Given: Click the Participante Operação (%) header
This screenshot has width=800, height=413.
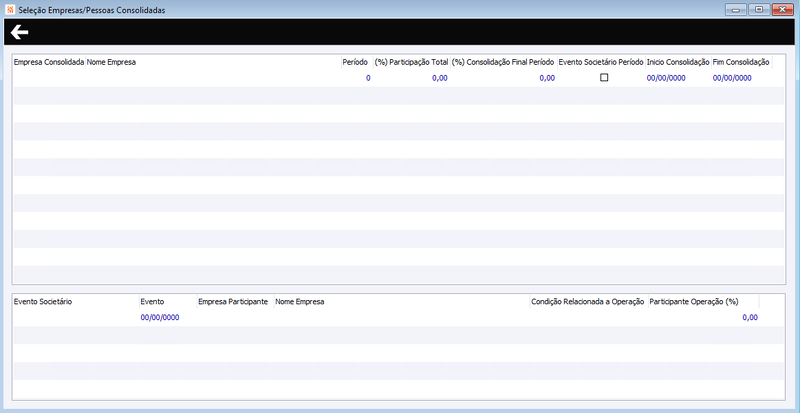Looking at the screenshot, I should pyautogui.click(x=694, y=301).
